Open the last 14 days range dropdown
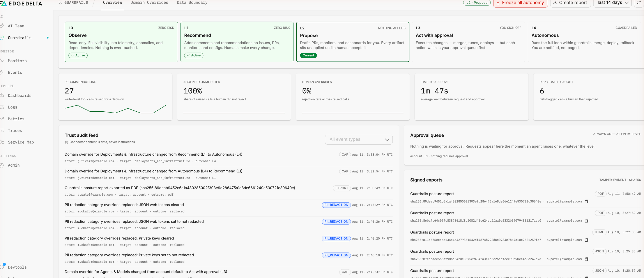 click(x=612, y=3)
